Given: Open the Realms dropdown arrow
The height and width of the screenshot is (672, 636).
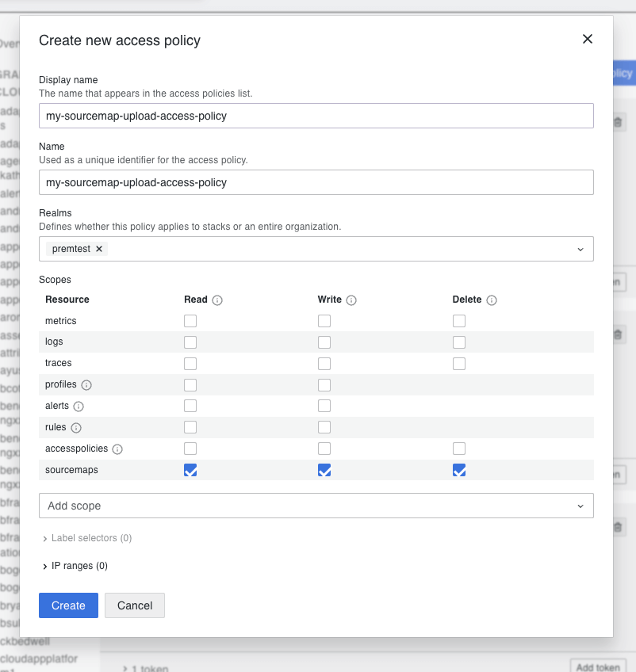Looking at the screenshot, I should (x=580, y=249).
